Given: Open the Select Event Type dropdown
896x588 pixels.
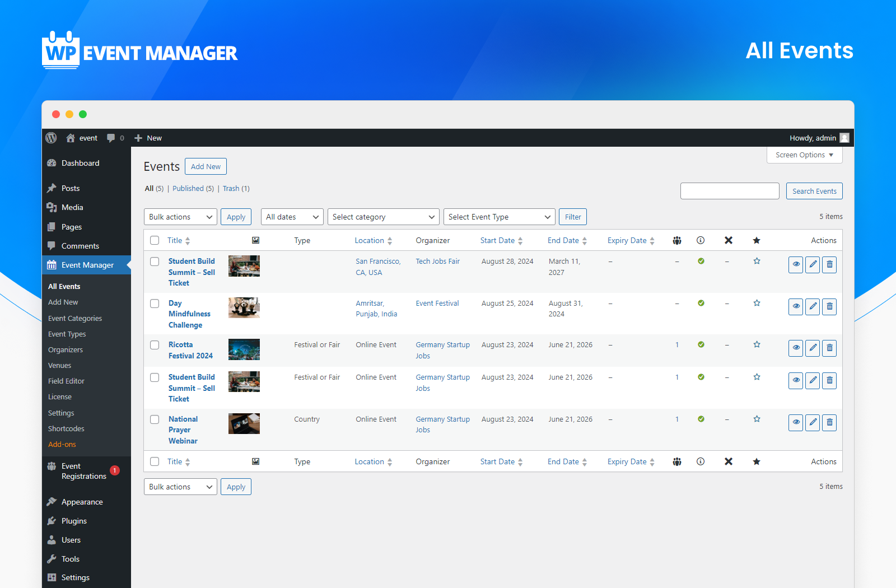Looking at the screenshot, I should point(499,217).
